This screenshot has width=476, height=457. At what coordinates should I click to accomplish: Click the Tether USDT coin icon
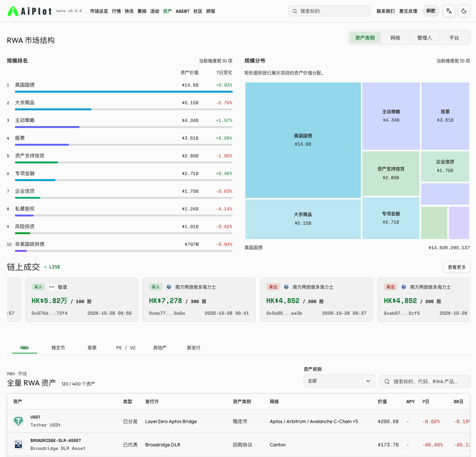pos(18,421)
